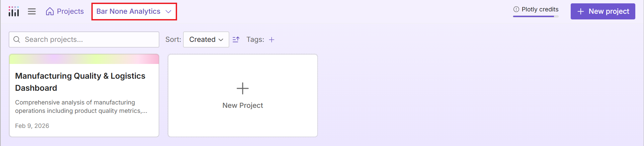The image size is (644, 146).
Task: Click the large plus icon on the New Project card
Action: coord(243,88)
